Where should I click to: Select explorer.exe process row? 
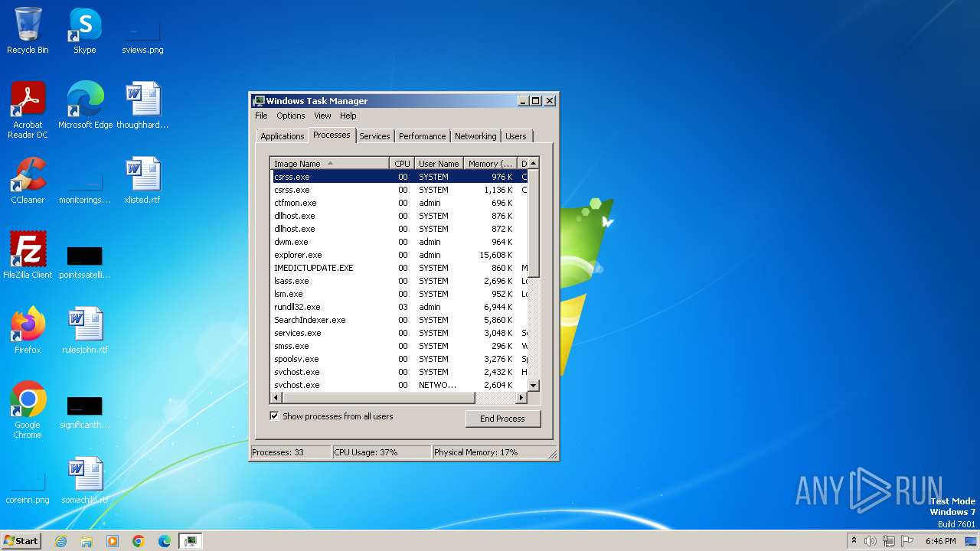click(x=399, y=255)
